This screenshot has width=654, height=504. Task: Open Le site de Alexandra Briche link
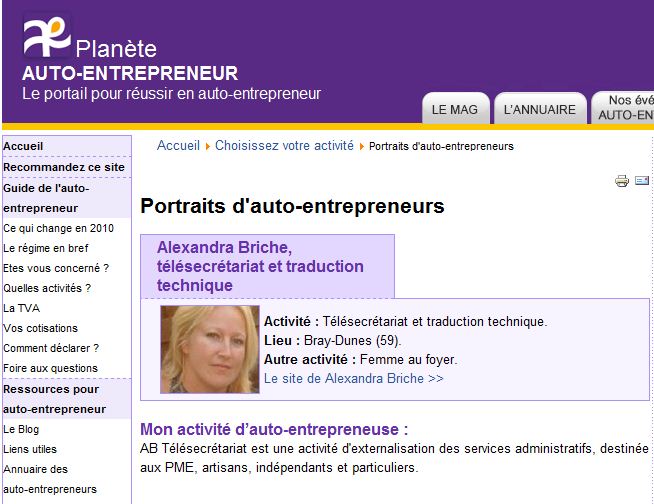pyautogui.click(x=353, y=379)
